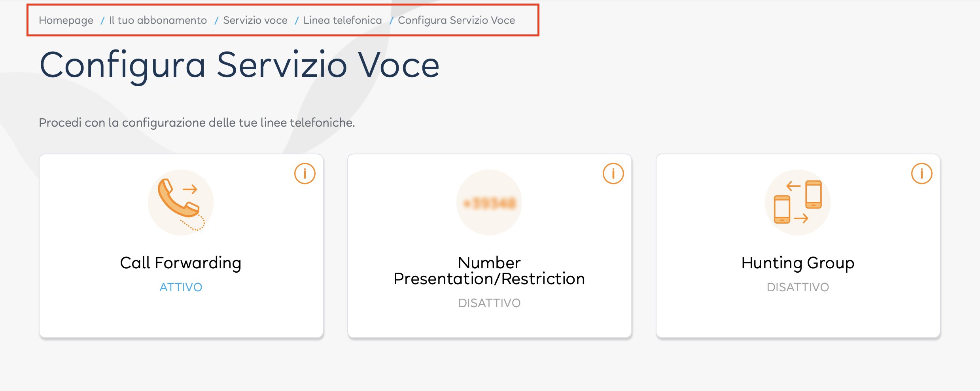The image size is (980, 391).
Task: Go to Homepage breadcrumb
Action: point(66,20)
